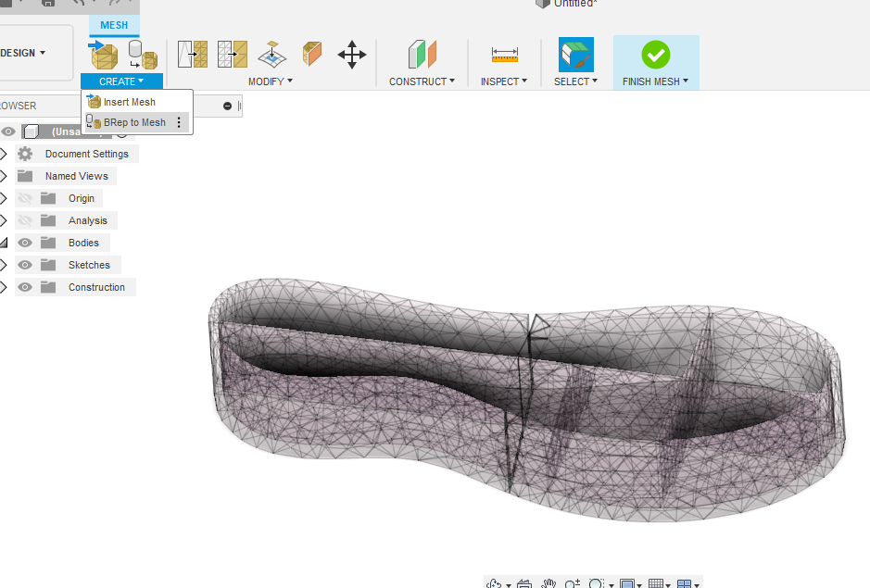Click the orange mesh face tool icon
This screenshot has height=588, width=870.
pos(312,55)
